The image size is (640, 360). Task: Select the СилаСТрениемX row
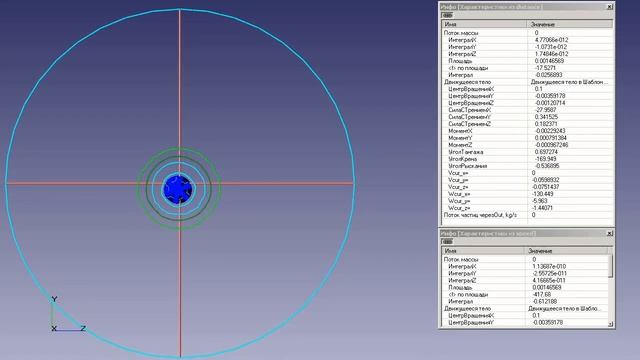(x=527, y=110)
